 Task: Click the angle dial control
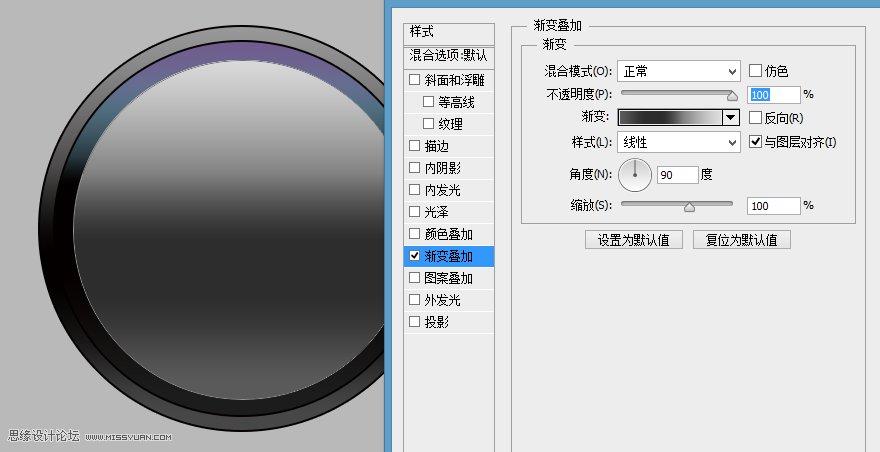tap(635, 175)
